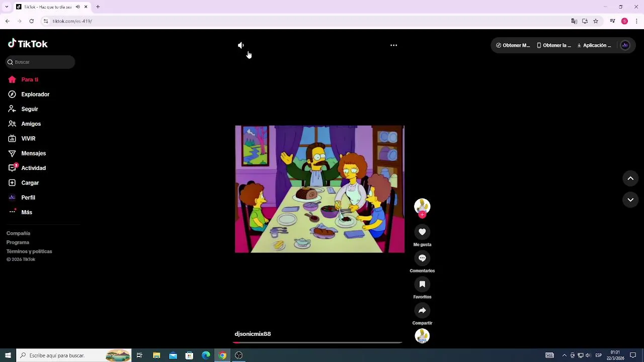
Task: Open a new browser tab
Action: [98, 7]
